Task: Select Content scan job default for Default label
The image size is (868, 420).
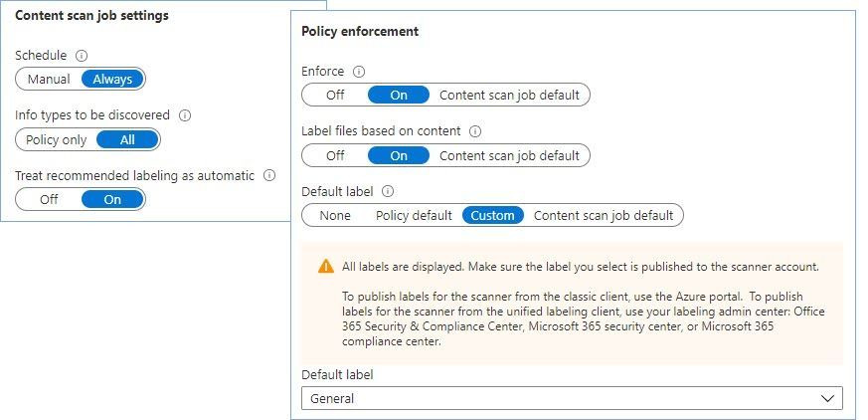Action: [604, 215]
